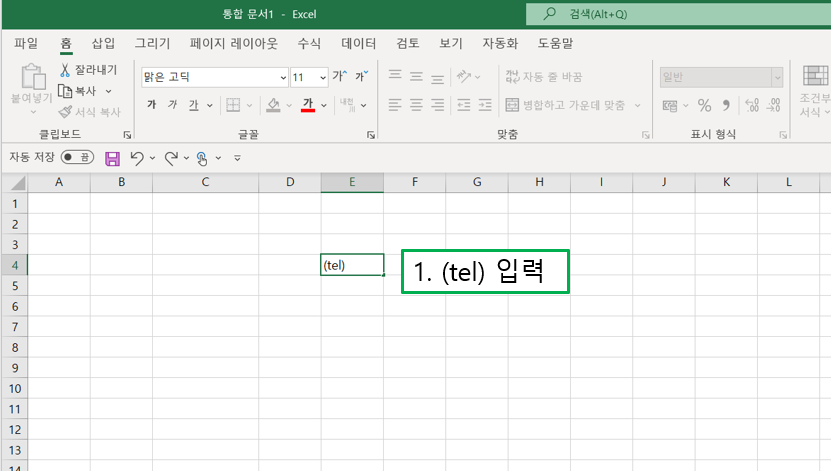Screen dimensions: 831x471
Task: Cut selection with scissors icon
Action: (65, 70)
